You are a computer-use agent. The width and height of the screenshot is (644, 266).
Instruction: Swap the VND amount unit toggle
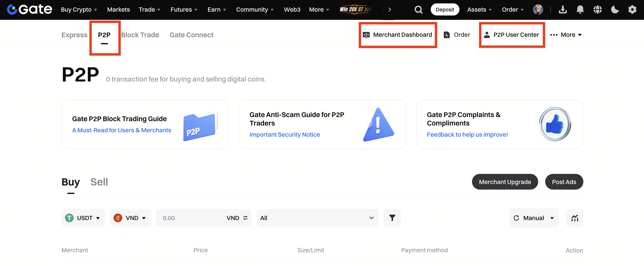[x=245, y=218]
